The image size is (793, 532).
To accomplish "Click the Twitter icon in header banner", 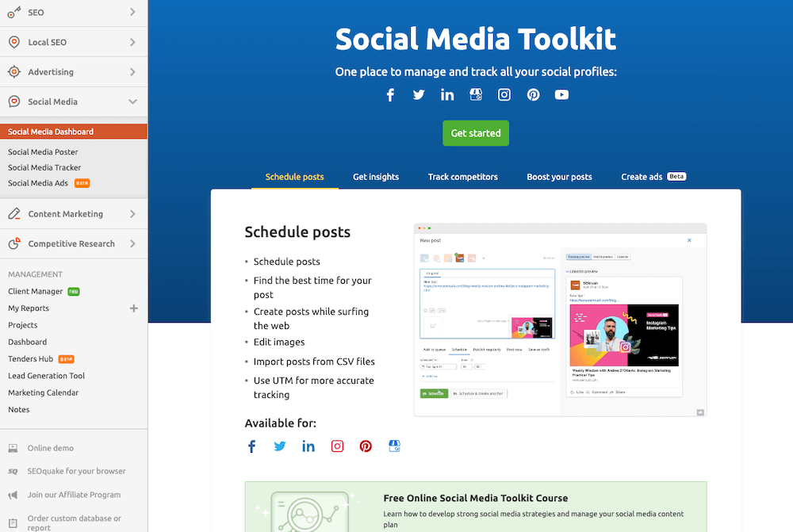I will point(419,94).
